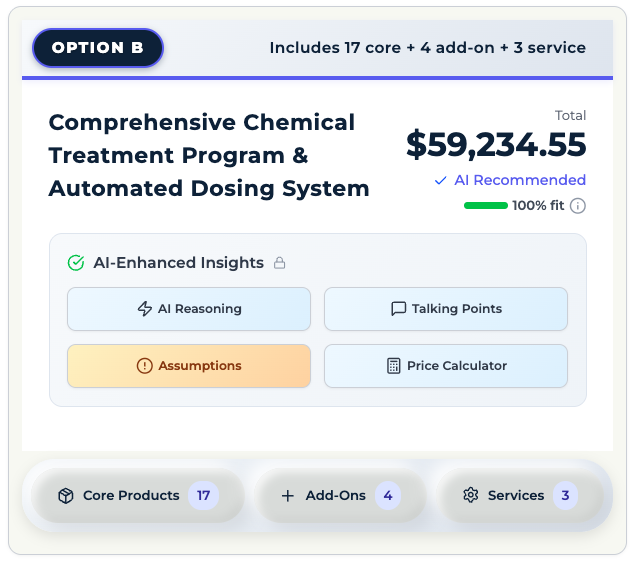The width and height of the screenshot is (634, 561).
Task: Click the lightning bolt AI Reasoning icon
Action: pyautogui.click(x=145, y=309)
